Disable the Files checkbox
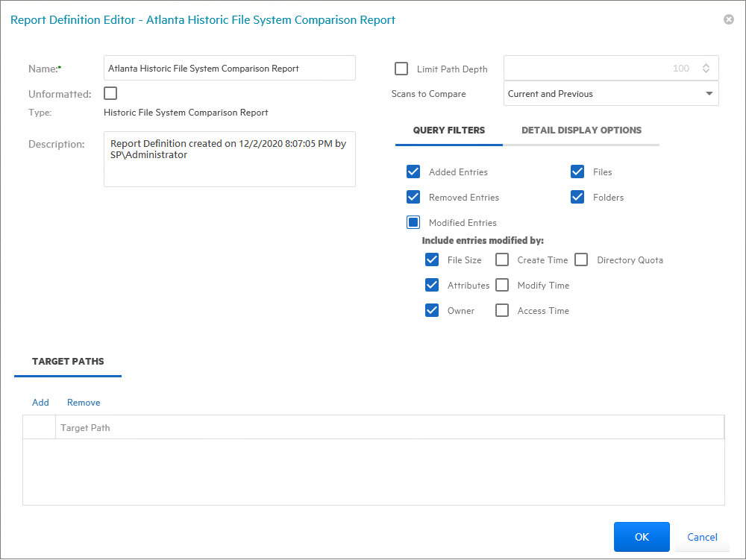This screenshot has height=560, width=746. [x=577, y=172]
